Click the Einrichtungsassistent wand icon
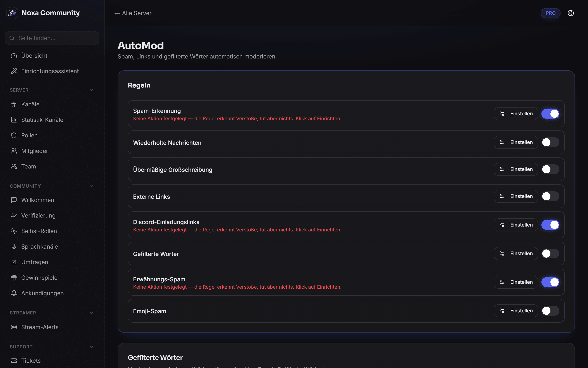 14,71
